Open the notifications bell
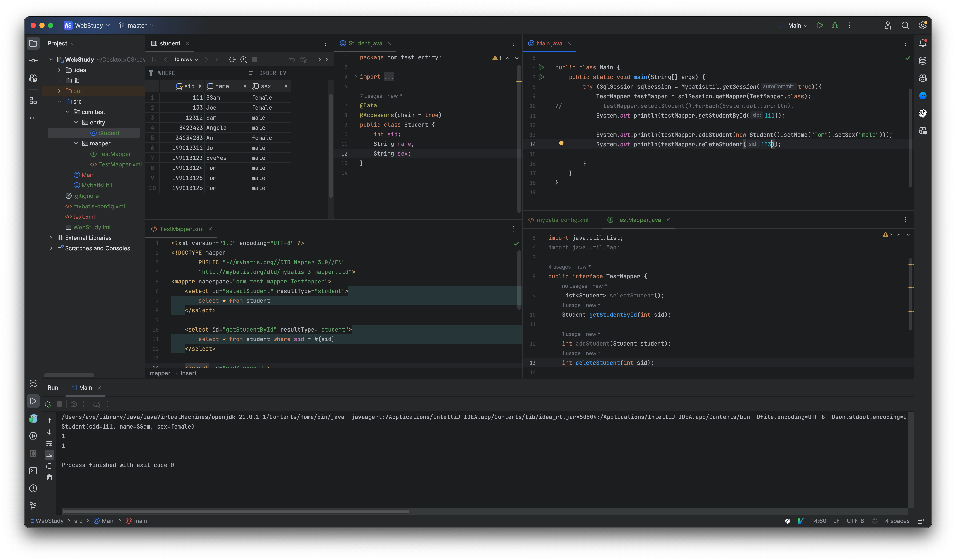Viewport: 956px width, 560px height. pyautogui.click(x=923, y=43)
